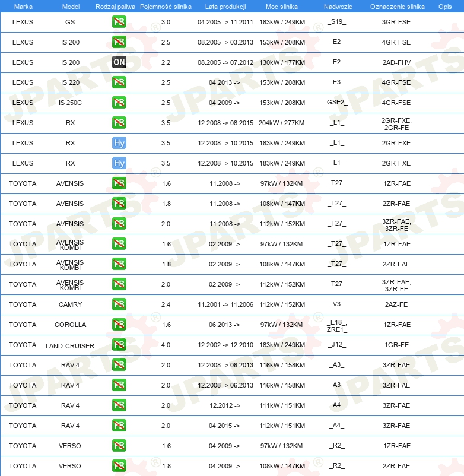Select the IS 220 model cell

coord(70,82)
